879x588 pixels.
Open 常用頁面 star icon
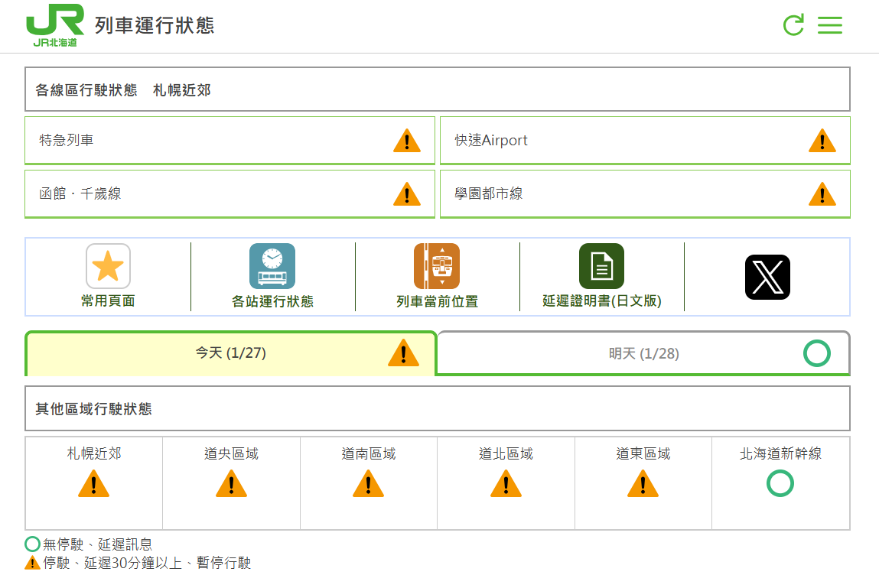tap(108, 266)
